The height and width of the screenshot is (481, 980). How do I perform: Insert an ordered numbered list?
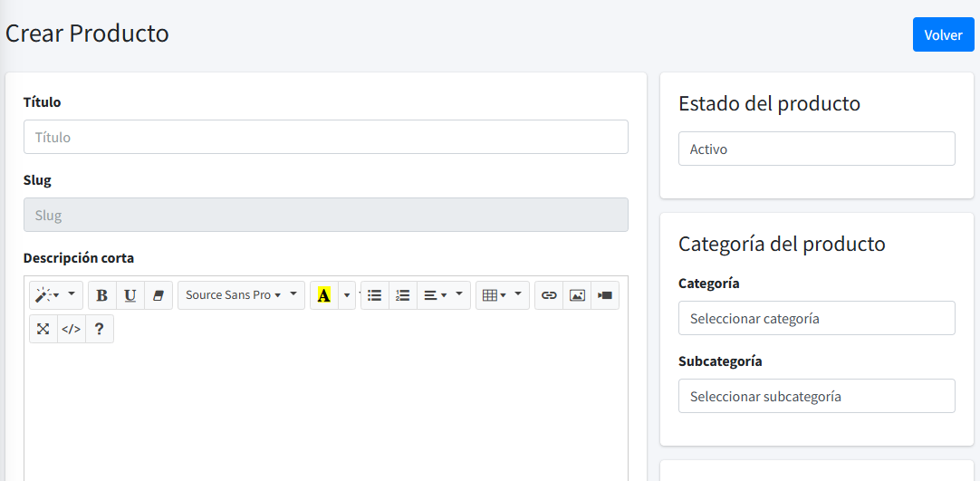(402, 294)
